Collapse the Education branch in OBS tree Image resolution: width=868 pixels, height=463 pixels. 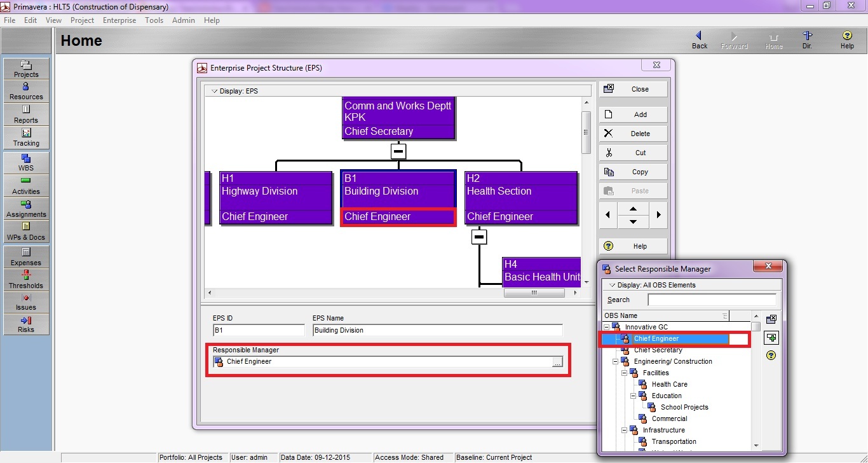pos(632,396)
